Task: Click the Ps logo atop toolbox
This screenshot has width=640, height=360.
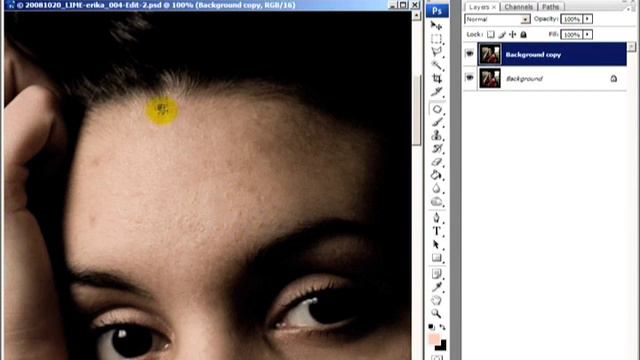Action: point(437,11)
